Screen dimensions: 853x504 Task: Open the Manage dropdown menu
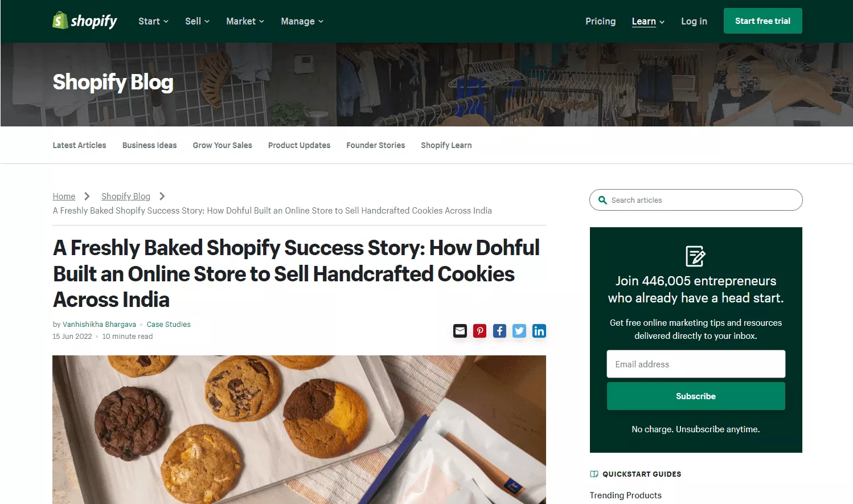(302, 21)
